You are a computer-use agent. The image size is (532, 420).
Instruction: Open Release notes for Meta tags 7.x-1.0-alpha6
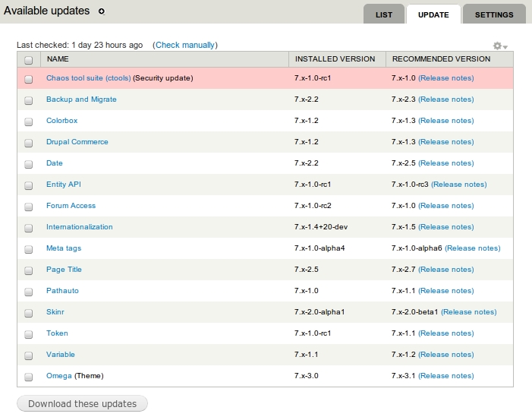click(473, 248)
